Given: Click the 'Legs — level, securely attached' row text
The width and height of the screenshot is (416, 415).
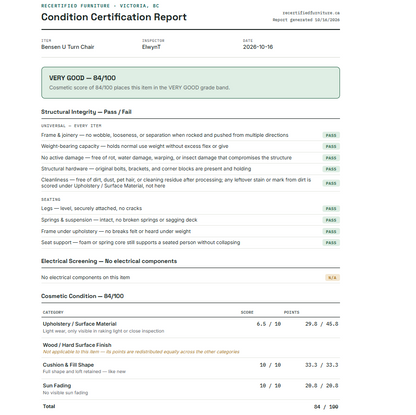Looking at the screenshot, I should pyautogui.click(x=91, y=208).
